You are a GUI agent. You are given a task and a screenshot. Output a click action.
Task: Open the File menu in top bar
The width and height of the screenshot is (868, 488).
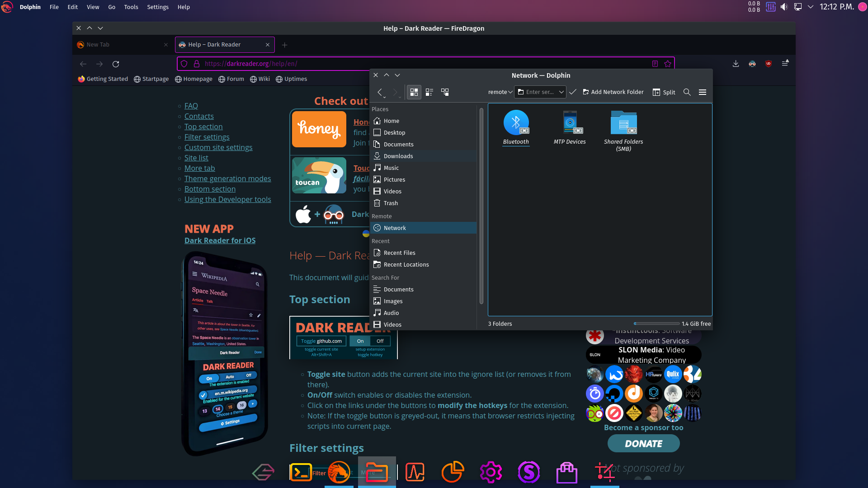coord(54,7)
